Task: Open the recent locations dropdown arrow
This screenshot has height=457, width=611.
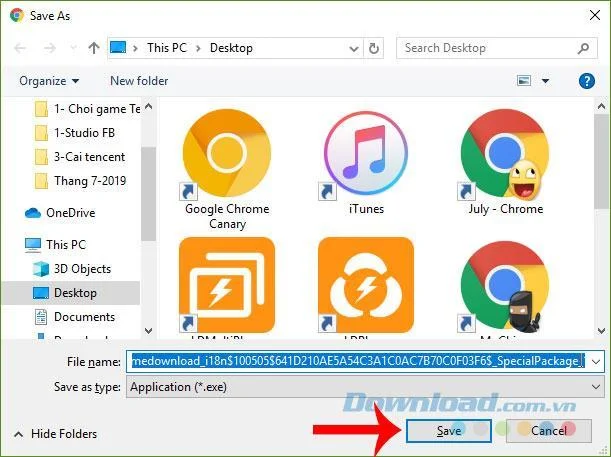Action: pyautogui.click(x=73, y=48)
